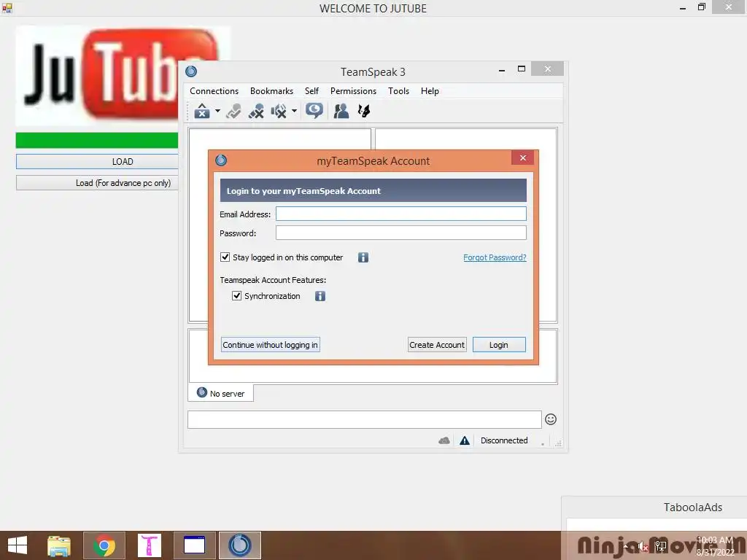This screenshot has width=747, height=560.
Task: Click info icon beside Synchronization
Action: 320,296
